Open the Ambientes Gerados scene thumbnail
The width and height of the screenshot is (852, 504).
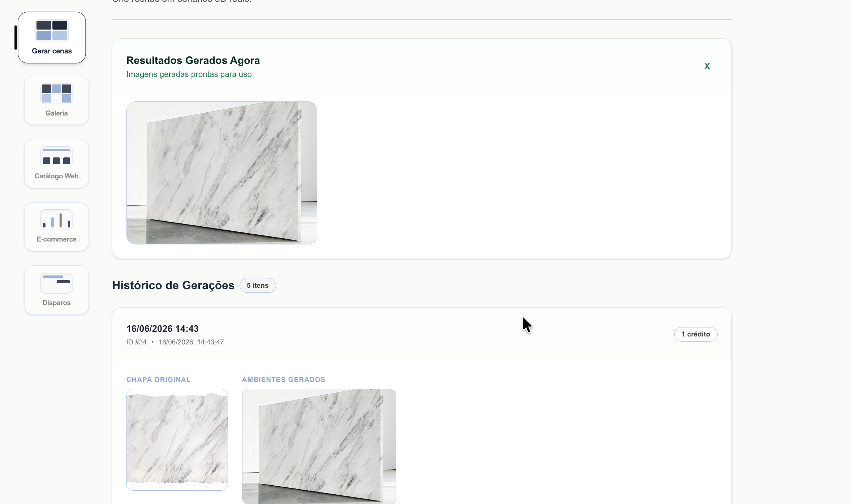(319, 446)
